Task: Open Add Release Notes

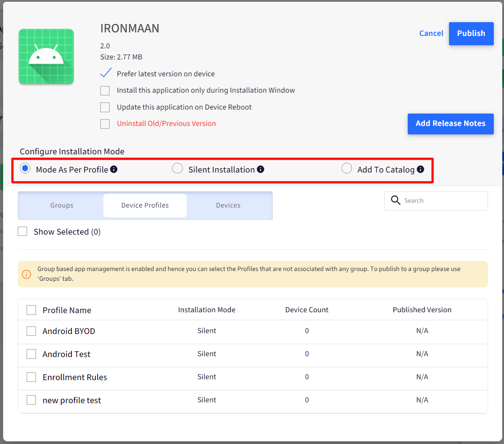Action: [450, 124]
